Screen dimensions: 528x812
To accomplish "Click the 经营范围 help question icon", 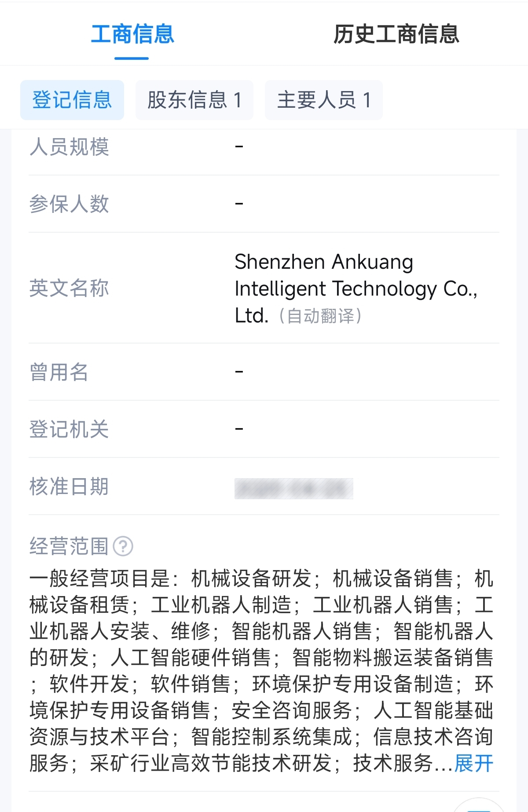I will tap(123, 546).
